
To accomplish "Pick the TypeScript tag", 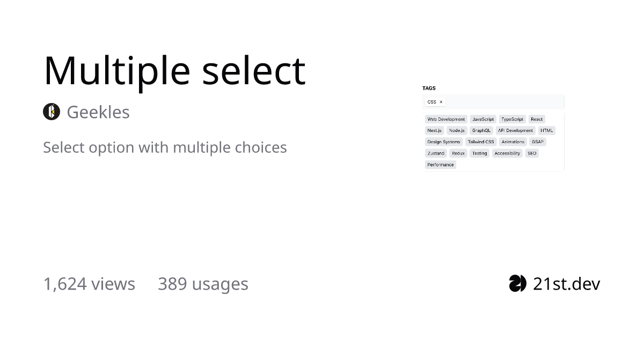I will pyautogui.click(x=512, y=119).
